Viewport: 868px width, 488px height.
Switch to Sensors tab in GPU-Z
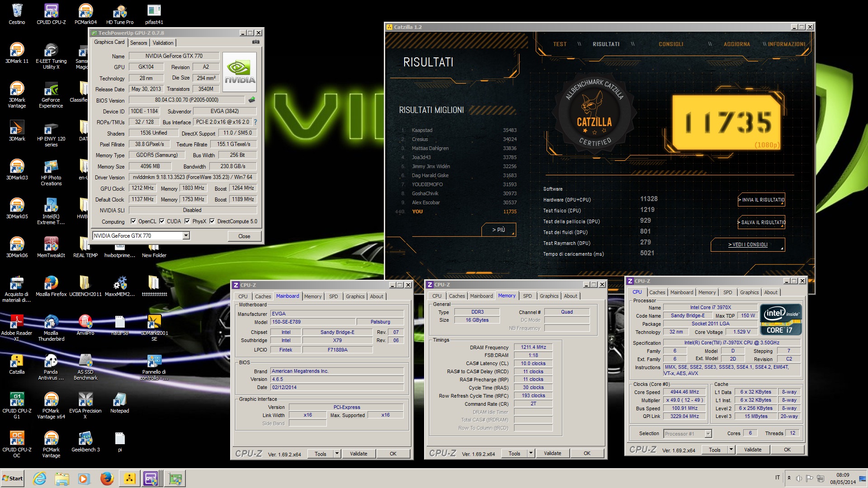tap(139, 43)
